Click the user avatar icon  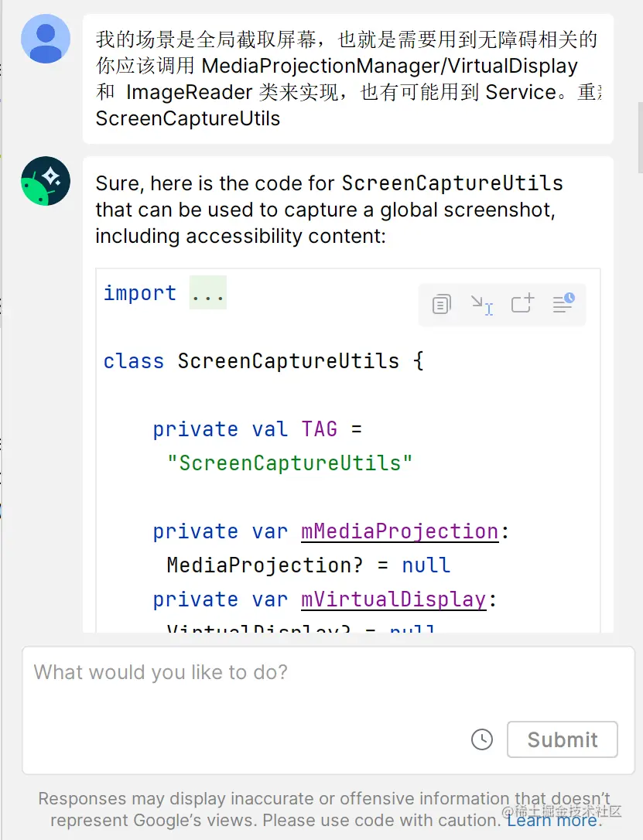click(46, 39)
